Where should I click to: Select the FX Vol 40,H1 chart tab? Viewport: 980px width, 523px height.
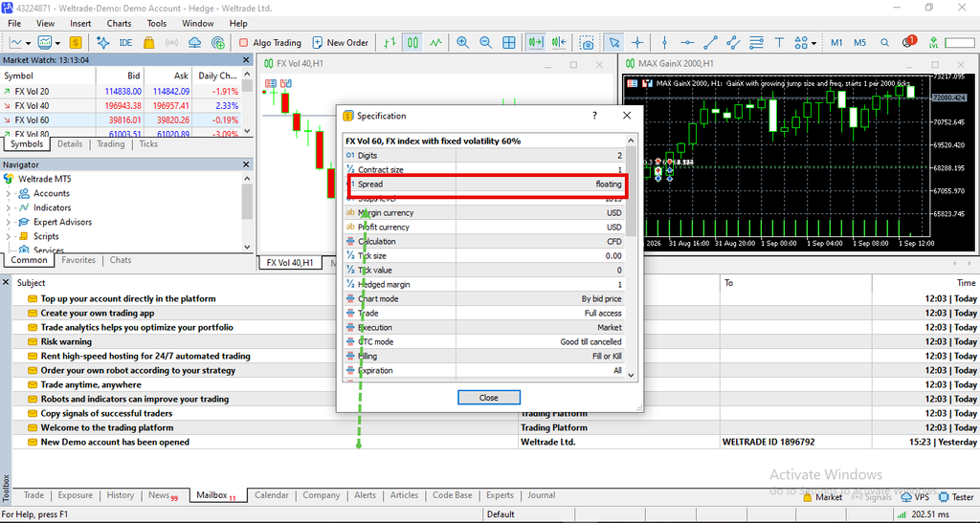(289, 263)
